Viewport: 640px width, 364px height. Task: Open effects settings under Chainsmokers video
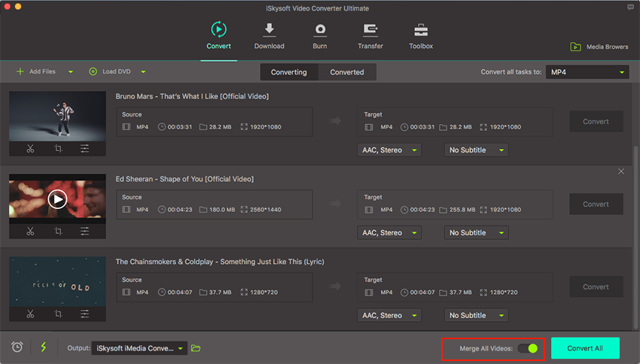pos(85,314)
